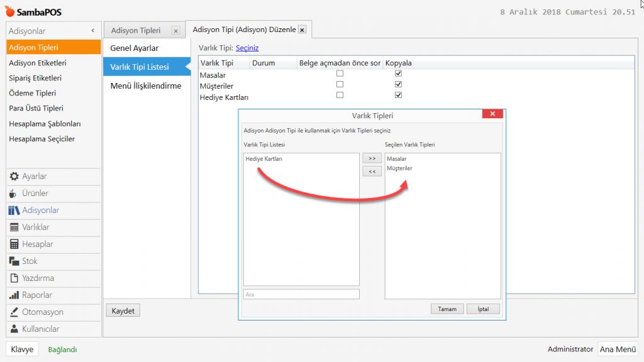Uncheck Kopyala for Hediye Kartları row
Viewport: 644px width, 362px height.
398,96
